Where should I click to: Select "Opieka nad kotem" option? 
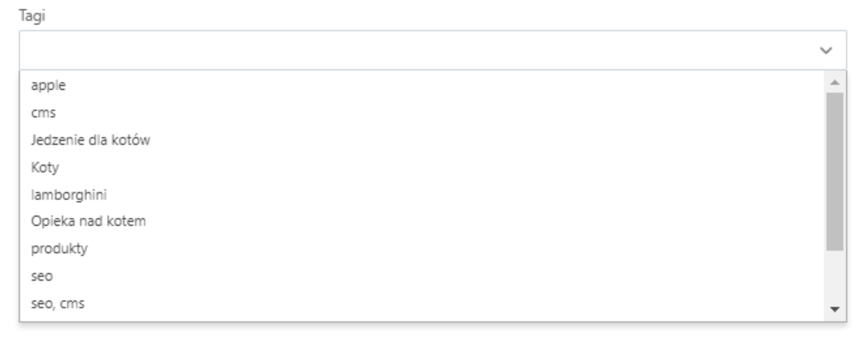(88, 221)
